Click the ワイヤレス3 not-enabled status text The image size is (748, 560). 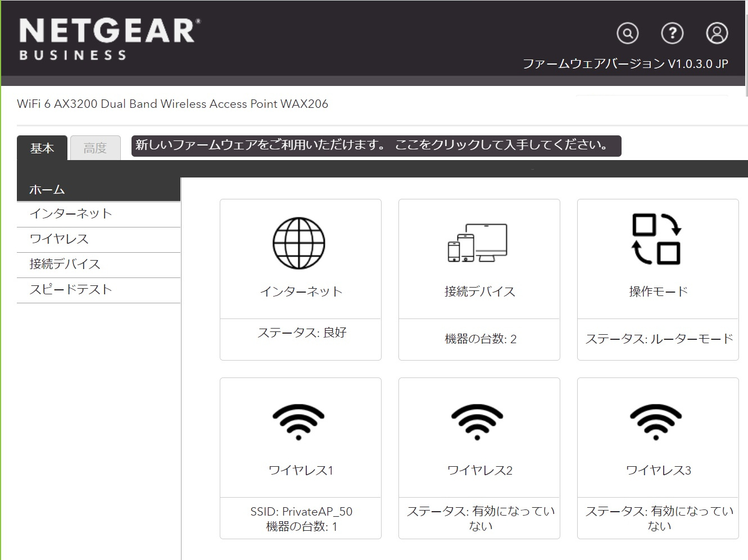tap(659, 518)
